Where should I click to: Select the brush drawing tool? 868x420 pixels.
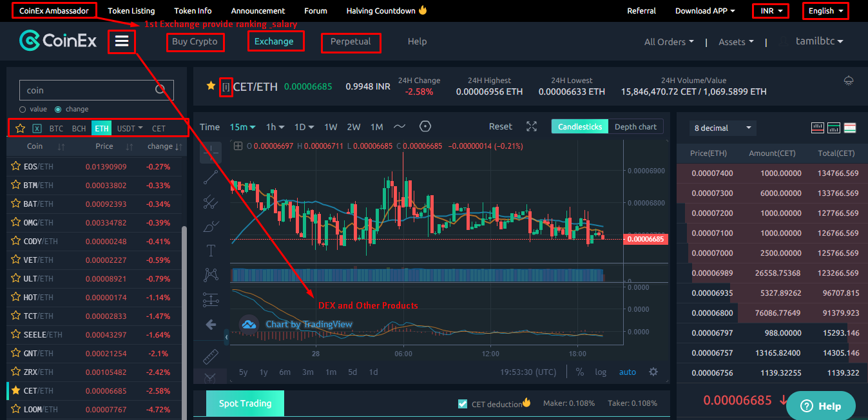coord(211,226)
